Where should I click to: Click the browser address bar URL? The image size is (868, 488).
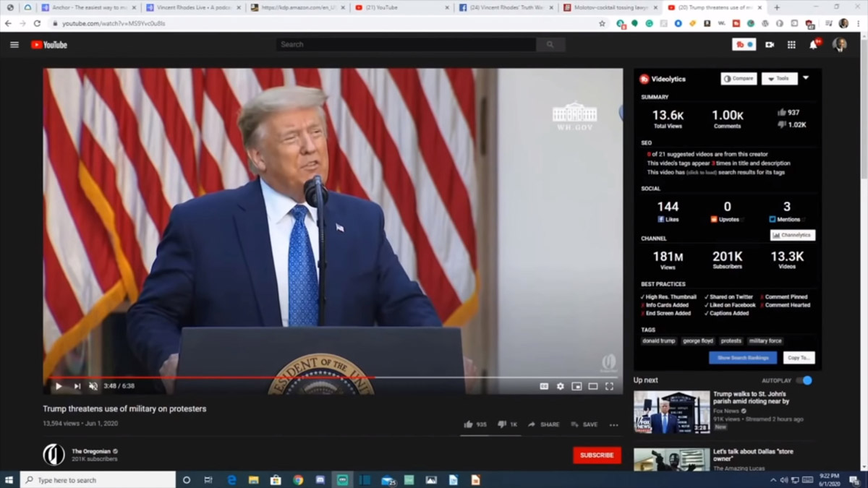pos(114,23)
